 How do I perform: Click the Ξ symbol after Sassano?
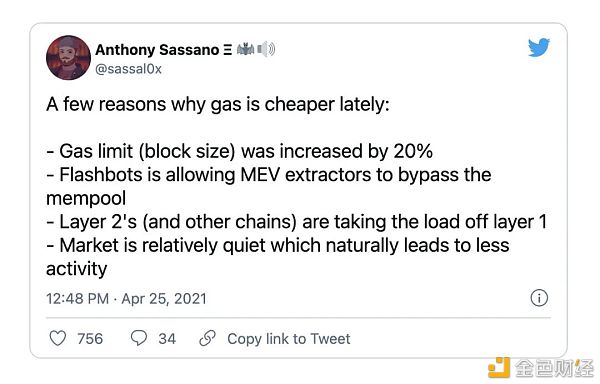pos(227,50)
